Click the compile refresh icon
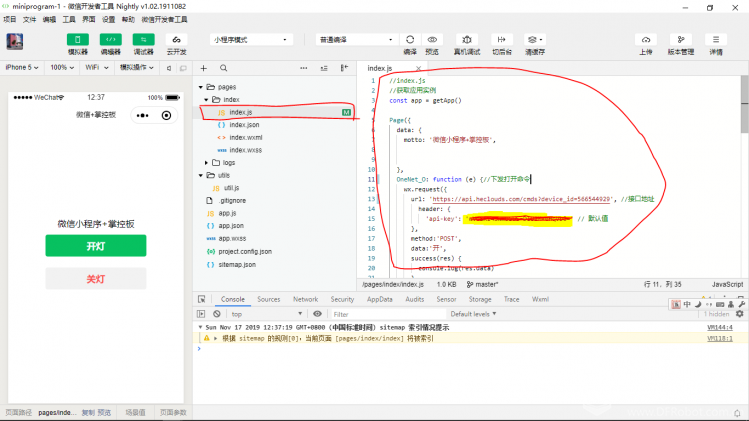This screenshot has height=421, width=749. 410,40
